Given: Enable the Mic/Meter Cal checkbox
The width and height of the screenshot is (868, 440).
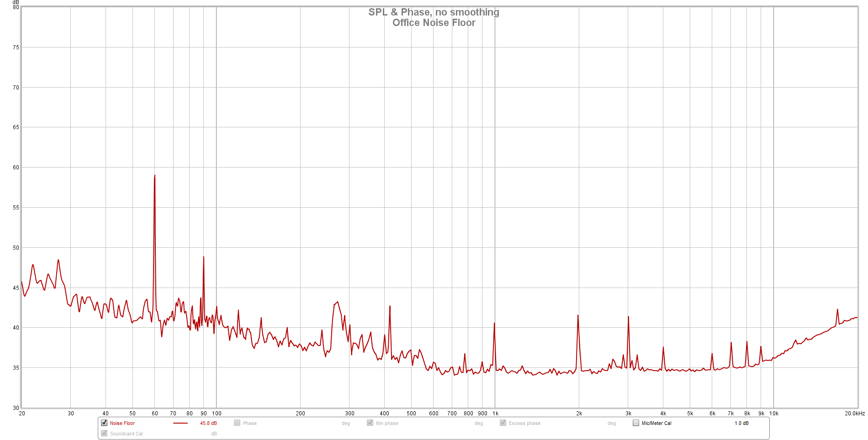Looking at the screenshot, I should pyautogui.click(x=636, y=423).
